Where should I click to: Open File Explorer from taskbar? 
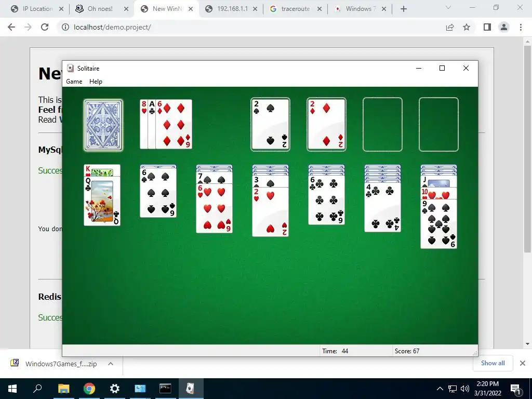(63, 389)
